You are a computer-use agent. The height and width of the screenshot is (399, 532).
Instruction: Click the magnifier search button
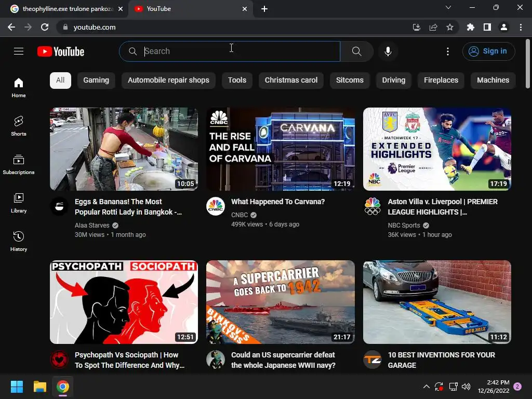(356, 51)
